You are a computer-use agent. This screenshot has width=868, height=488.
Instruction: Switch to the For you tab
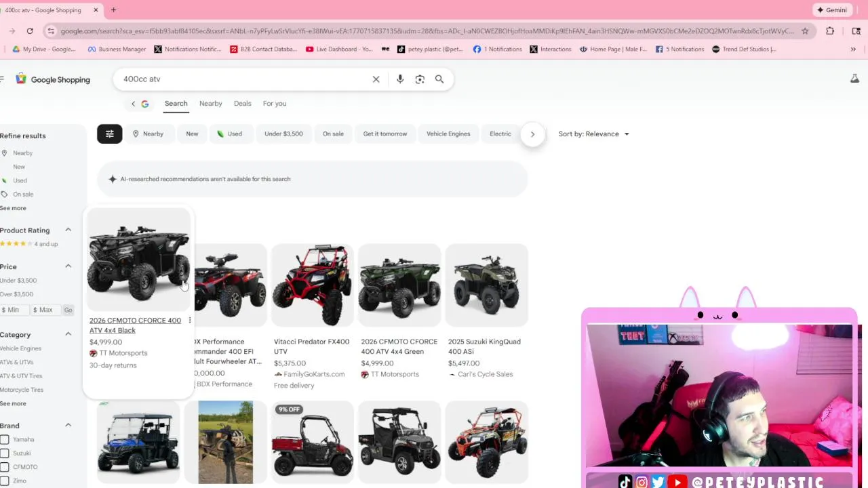pos(275,104)
